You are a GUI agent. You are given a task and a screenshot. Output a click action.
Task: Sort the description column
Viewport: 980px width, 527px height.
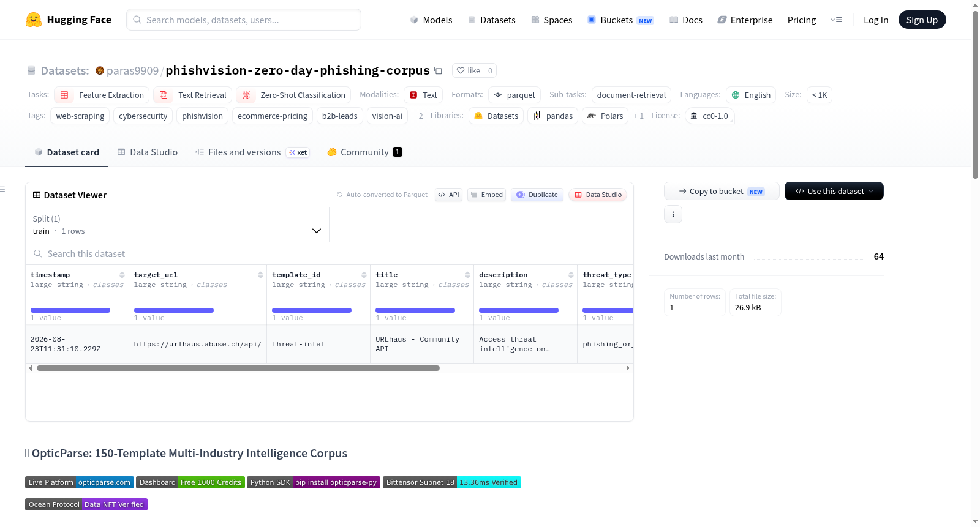pyautogui.click(x=571, y=275)
